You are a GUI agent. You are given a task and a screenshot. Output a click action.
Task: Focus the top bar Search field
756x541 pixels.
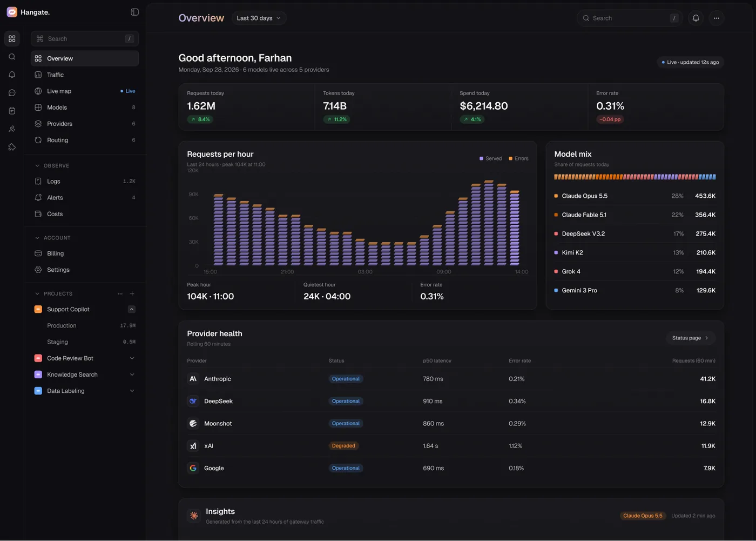630,18
